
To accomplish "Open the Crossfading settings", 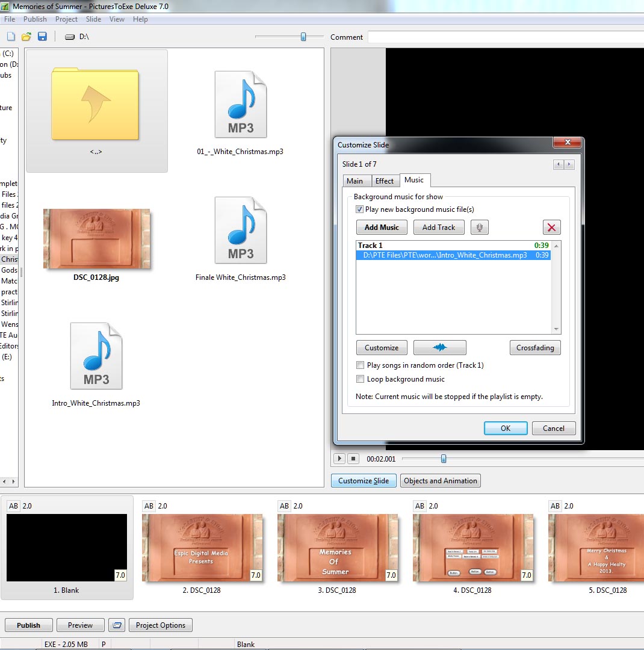I will tap(535, 348).
